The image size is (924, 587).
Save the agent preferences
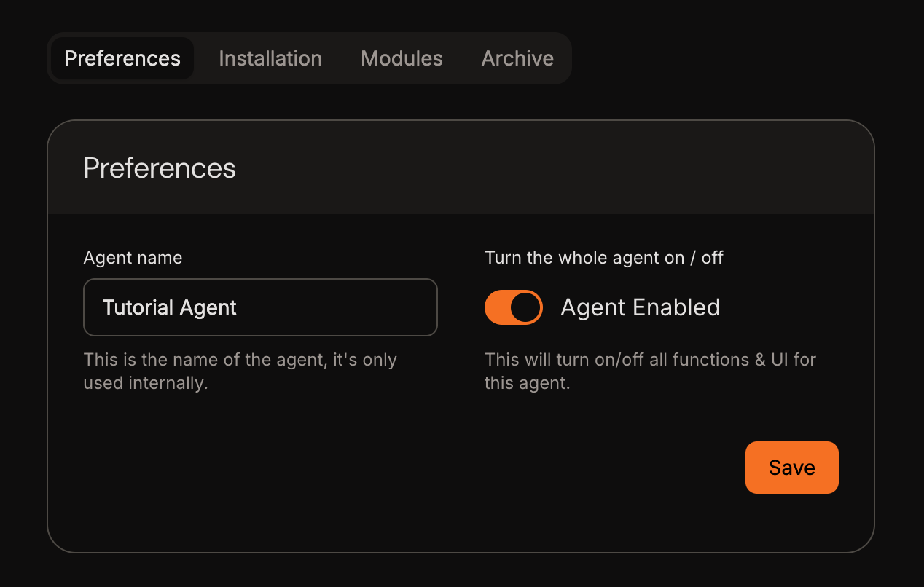click(791, 468)
